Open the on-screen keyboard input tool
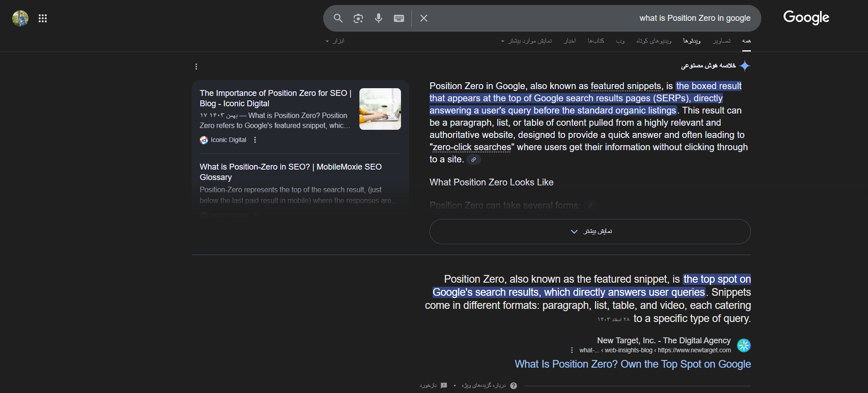The height and width of the screenshot is (393, 868). tap(399, 18)
